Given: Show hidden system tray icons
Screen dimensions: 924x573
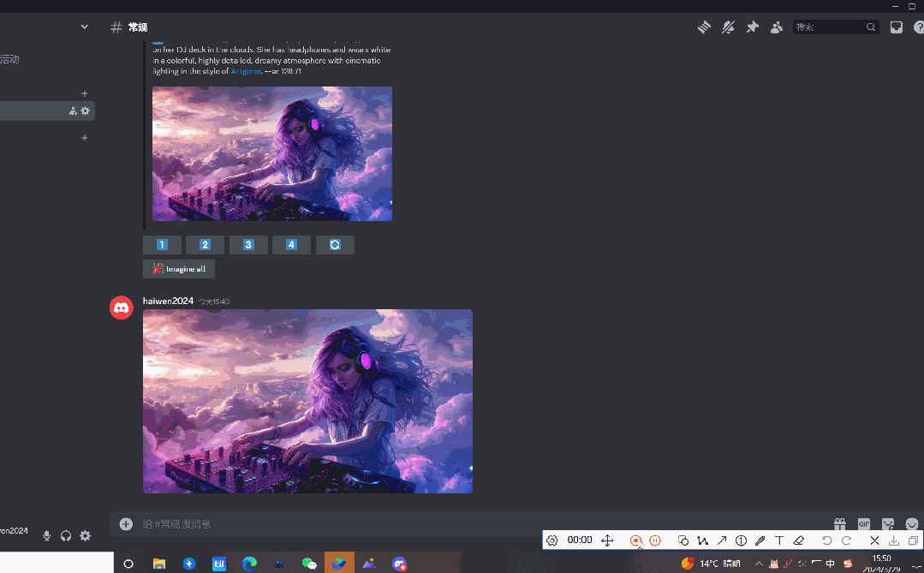Looking at the screenshot, I should [759, 564].
